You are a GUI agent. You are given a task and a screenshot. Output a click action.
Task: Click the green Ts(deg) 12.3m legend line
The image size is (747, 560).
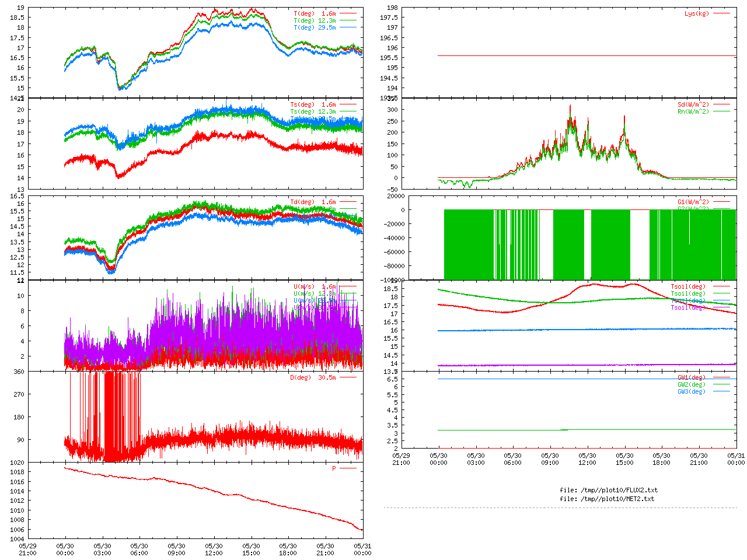pos(348,111)
